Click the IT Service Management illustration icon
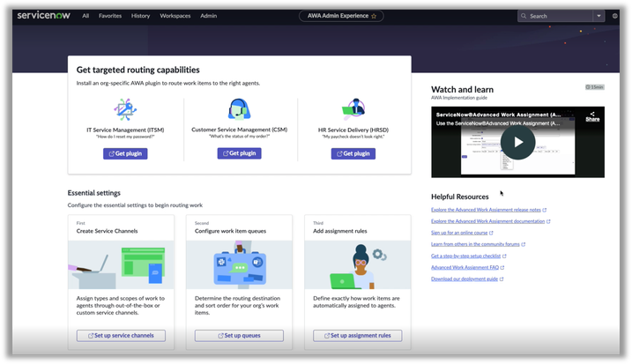This screenshot has width=632, height=364. click(125, 109)
